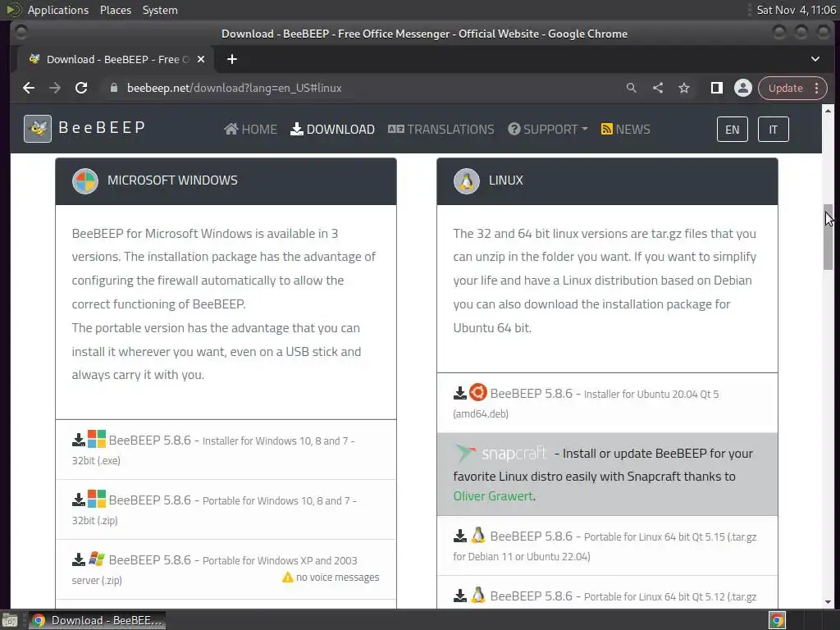The image size is (840, 630).
Task: Open the DOWNLOAD navigation item
Action: point(332,129)
